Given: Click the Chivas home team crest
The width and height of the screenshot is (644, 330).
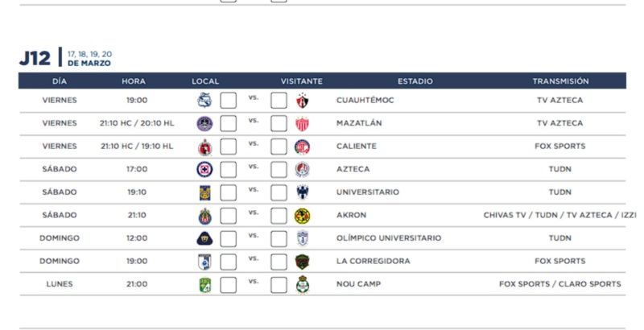Looking at the screenshot, I should 204,216.
